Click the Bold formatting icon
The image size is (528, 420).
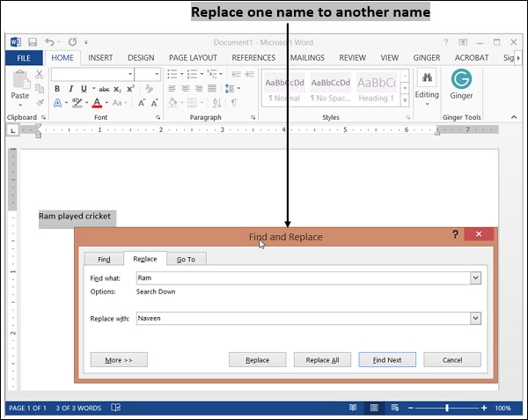(x=58, y=89)
